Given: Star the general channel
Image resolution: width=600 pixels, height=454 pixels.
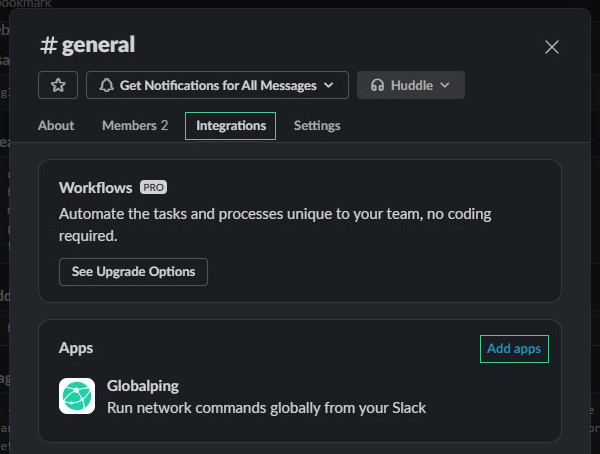Looking at the screenshot, I should (58, 85).
